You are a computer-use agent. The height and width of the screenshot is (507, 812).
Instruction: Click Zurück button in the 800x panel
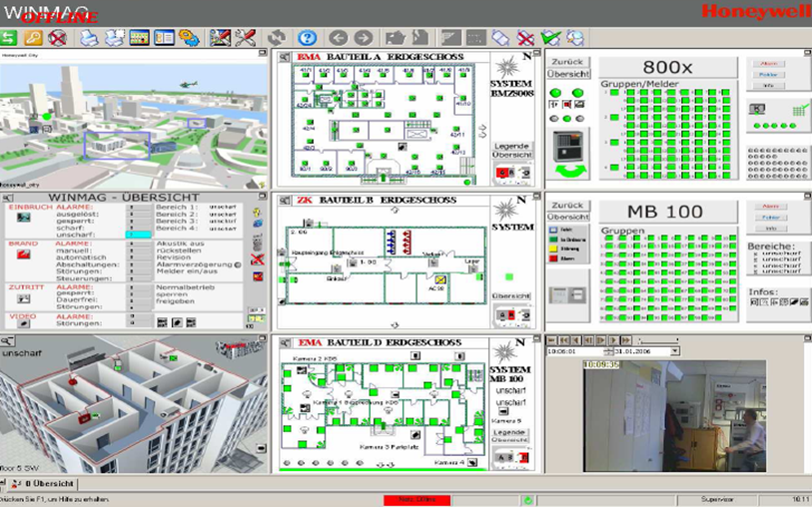[567, 62]
